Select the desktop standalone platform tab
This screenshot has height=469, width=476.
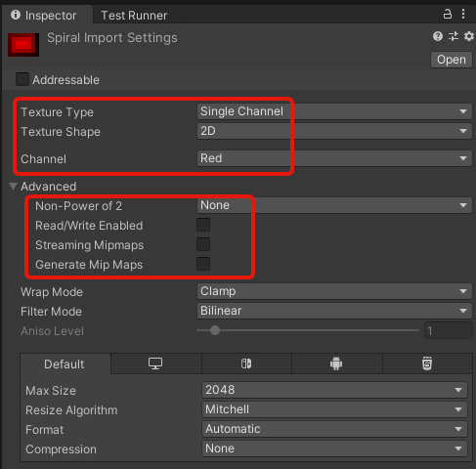[155, 363]
